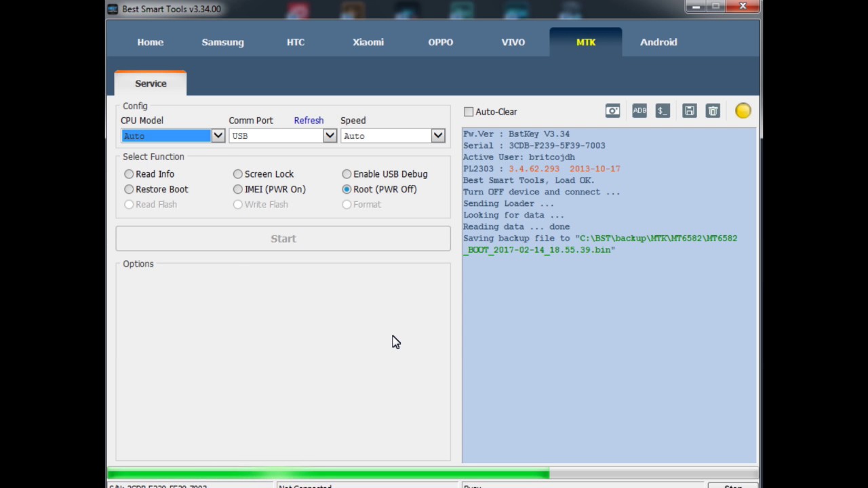Viewport: 868px width, 488px height.
Task: Select the Restore Boot option
Action: (x=129, y=189)
